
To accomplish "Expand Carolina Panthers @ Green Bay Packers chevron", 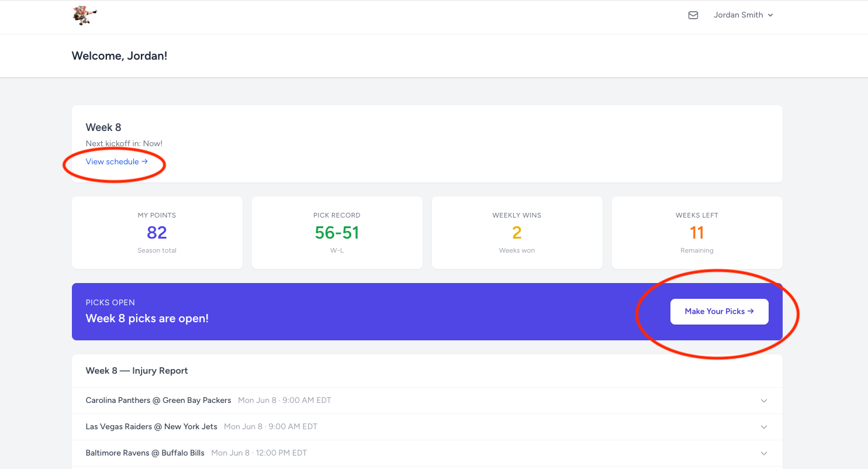I will click(764, 401).
